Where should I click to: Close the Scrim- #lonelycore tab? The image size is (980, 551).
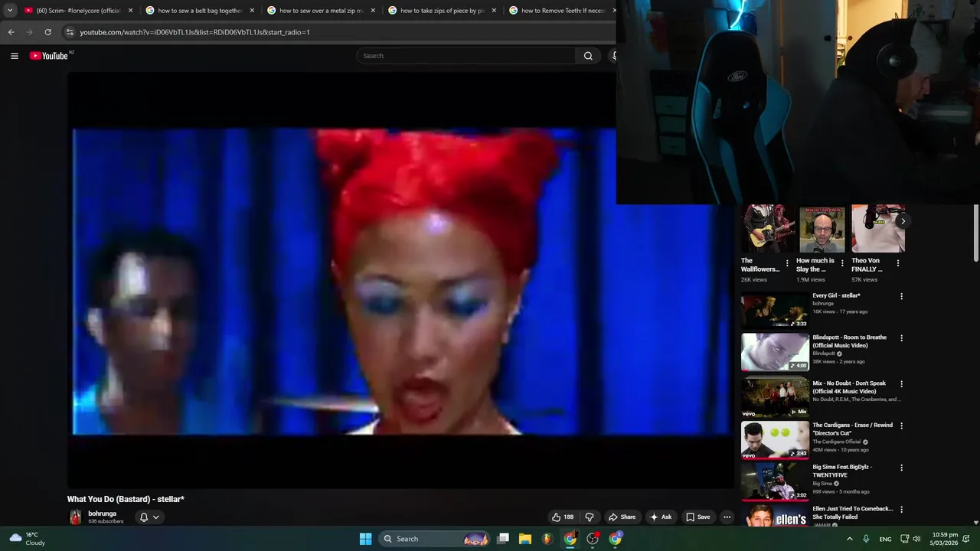tap(131, 11)
